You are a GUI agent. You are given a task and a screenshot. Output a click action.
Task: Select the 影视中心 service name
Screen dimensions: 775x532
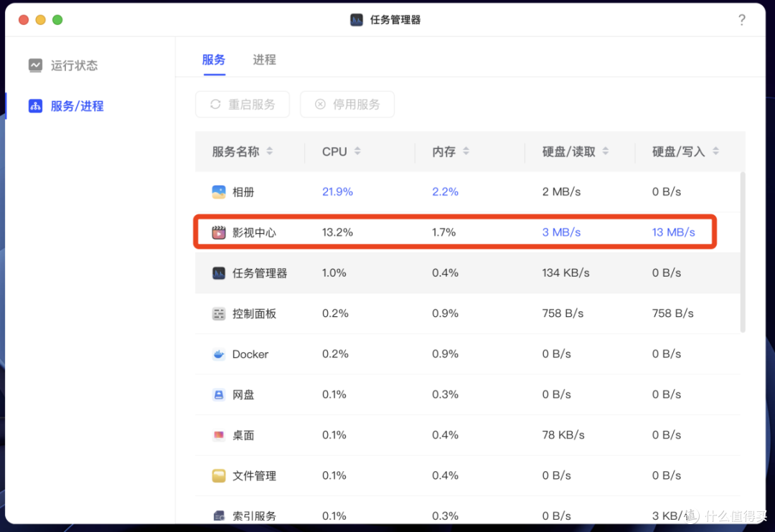(x=254, y=232)
